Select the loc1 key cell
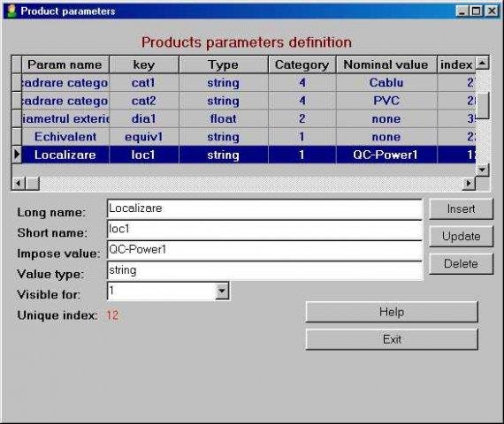504x424 pixels. point(143,155)
